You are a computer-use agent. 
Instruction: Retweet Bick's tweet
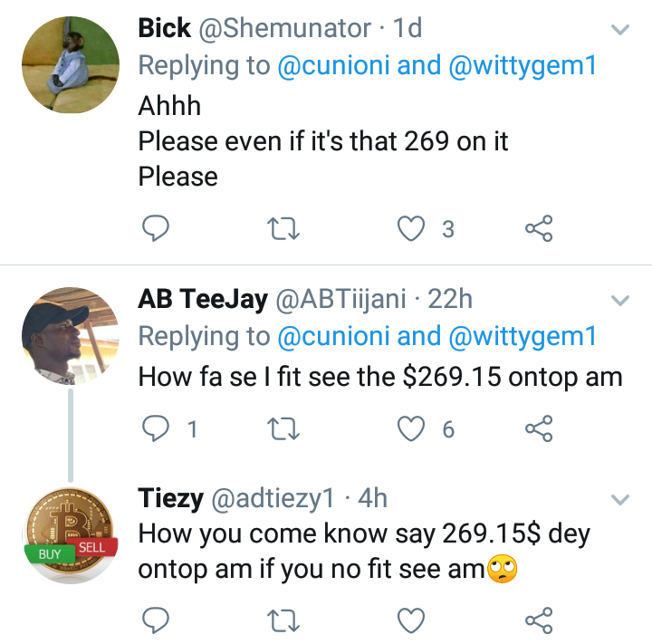point(285,230)
